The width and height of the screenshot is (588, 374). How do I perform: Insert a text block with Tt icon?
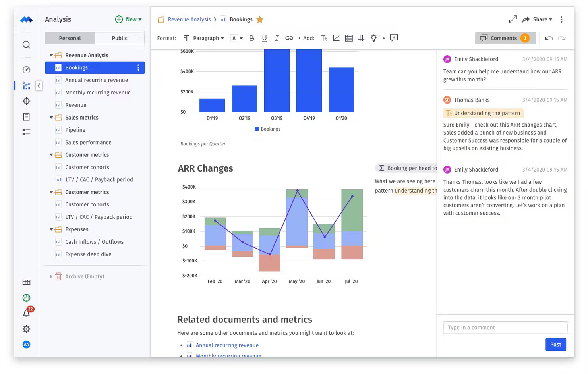[324, 38]
